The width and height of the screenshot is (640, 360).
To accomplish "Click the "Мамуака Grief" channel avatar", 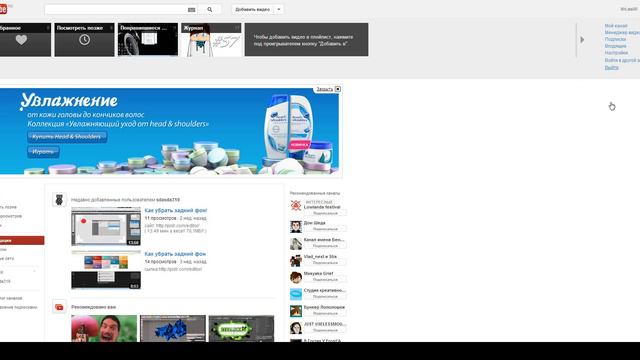I will pyautogui.click(x=296, y=278).
